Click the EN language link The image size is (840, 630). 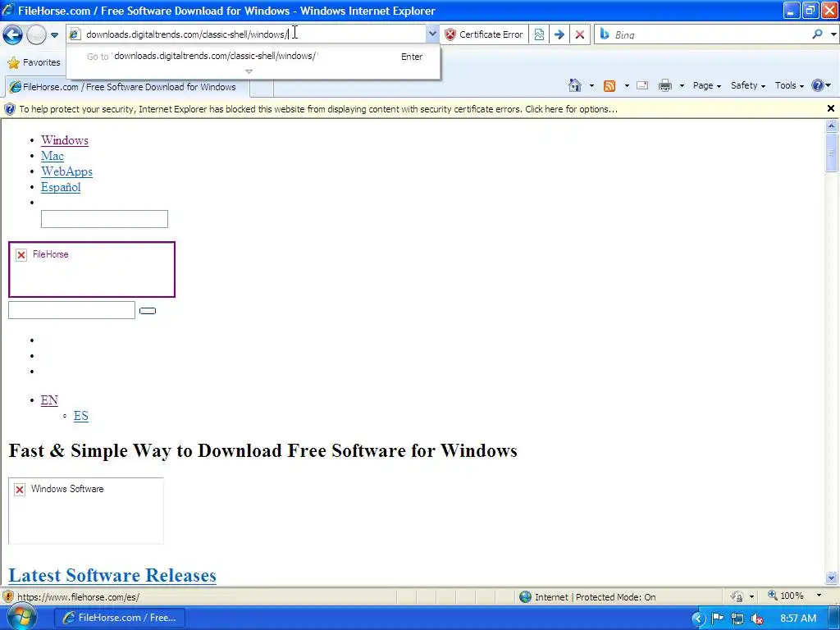coord(49,400)
